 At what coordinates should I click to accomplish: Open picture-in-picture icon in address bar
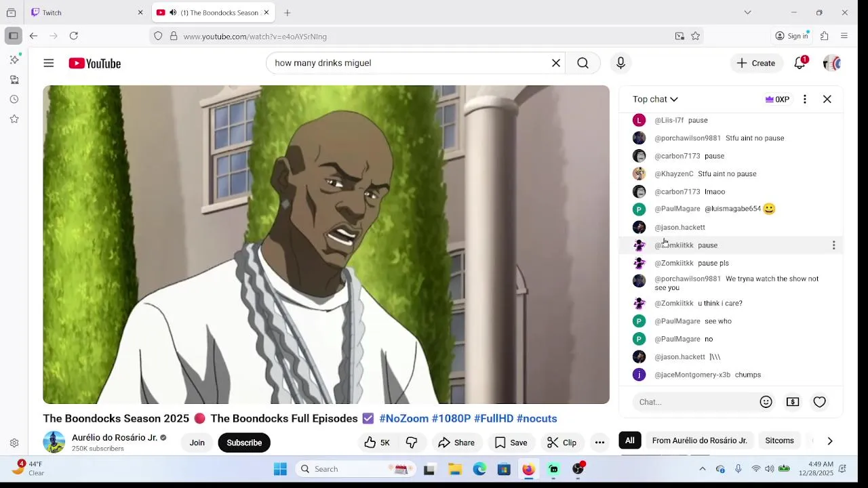pos(679,36)
